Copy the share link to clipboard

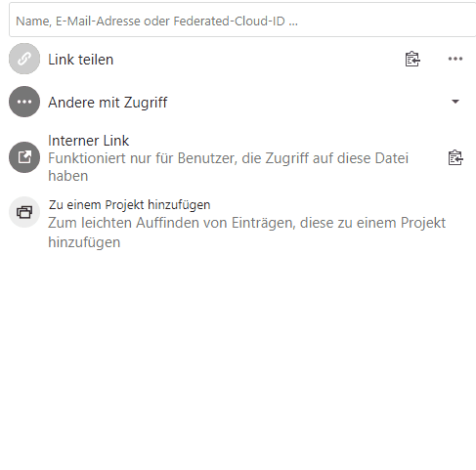click(412, 59)
